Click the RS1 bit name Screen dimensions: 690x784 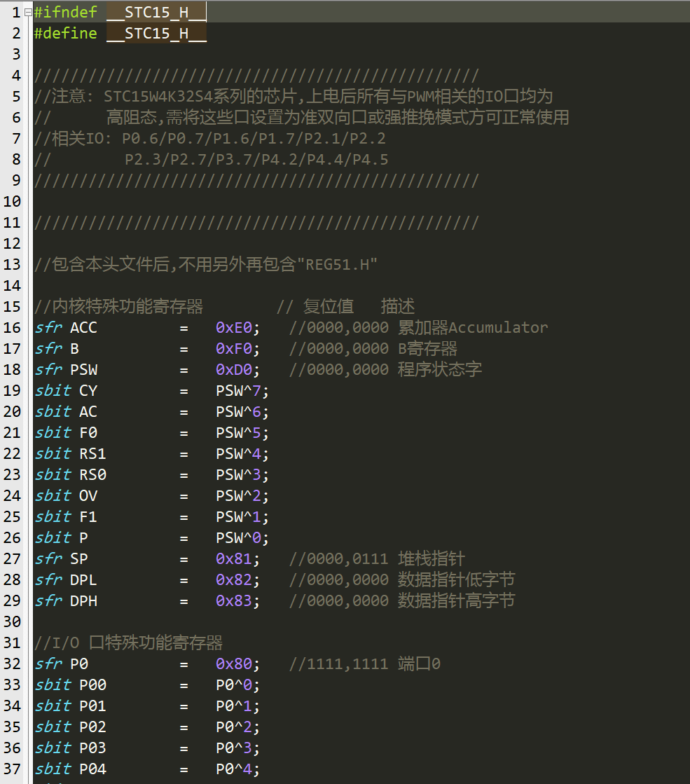(92, 453)
